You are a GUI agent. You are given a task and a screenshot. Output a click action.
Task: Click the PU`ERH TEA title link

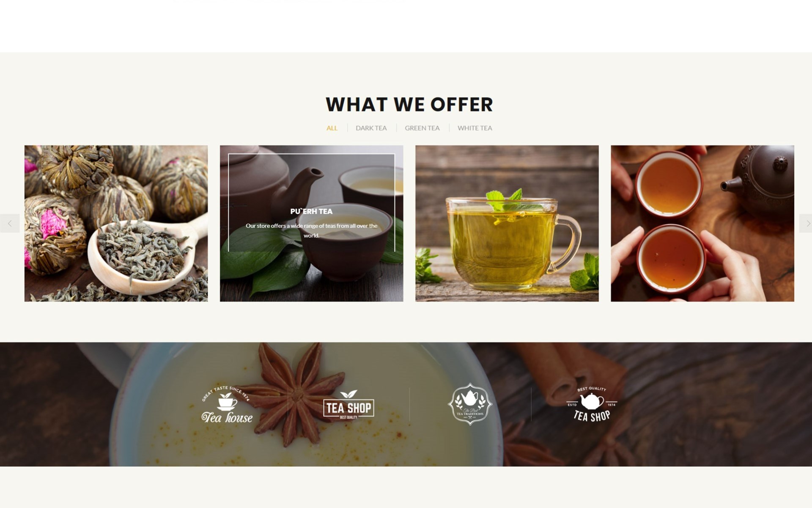[x=311, y=211]
